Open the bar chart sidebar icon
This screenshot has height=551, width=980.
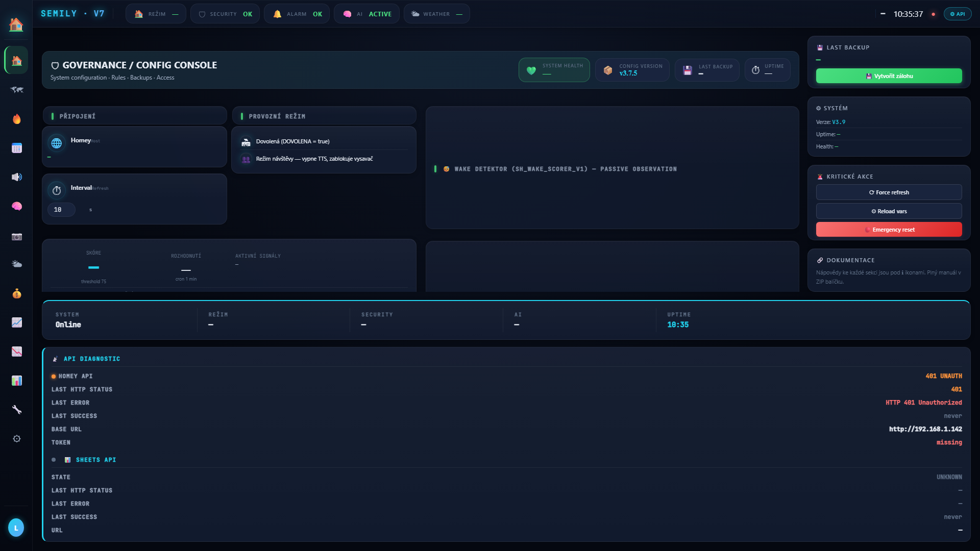coord(16,381)
